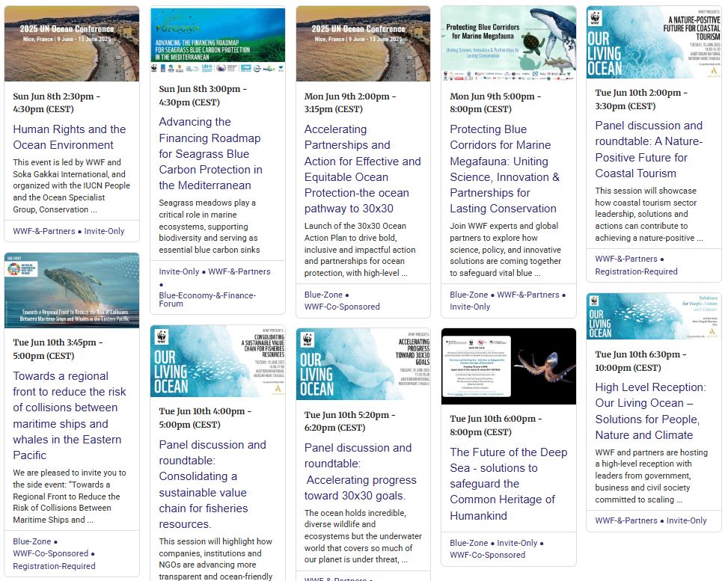
Task: Click WWF-&-Partners tag on Coastal Tourism card
Action: coord(625,259)
